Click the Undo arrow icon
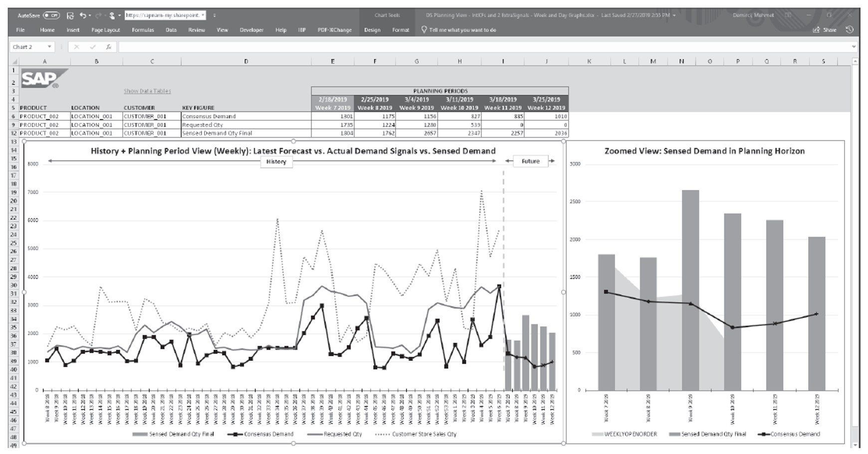Screen dimensions: 868x454 click(x=83, y=15)
